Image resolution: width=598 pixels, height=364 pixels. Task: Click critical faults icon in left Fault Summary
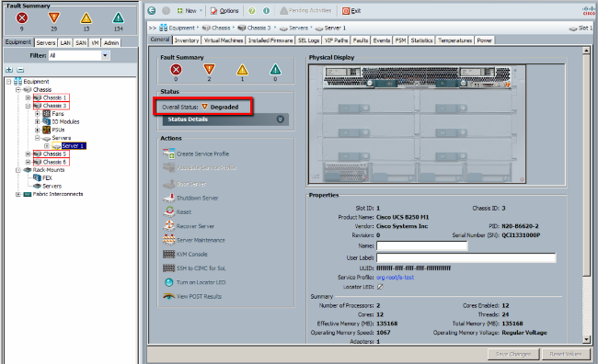pyautogui.click(x=22, y=17)
